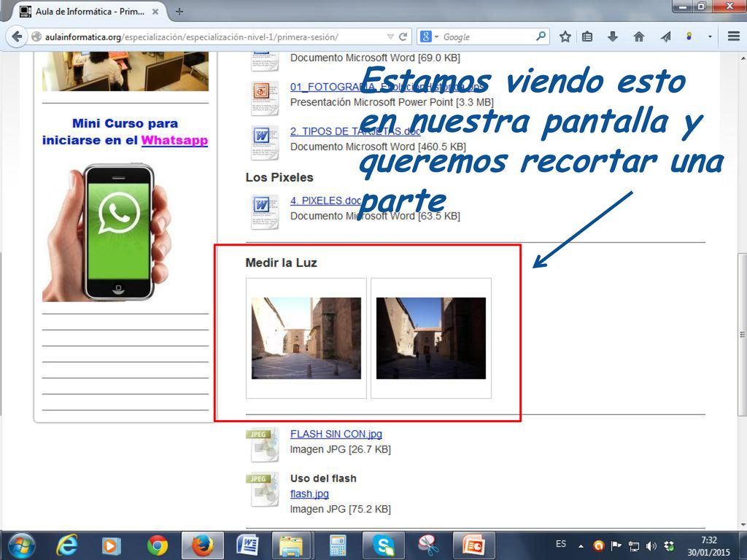The width and height of the screenshot is (747, 560).
Task: Click the PowerPoint file icon for 01_FOTOGRAFIA
Action: pyautogui.click(x=264, y=97)
